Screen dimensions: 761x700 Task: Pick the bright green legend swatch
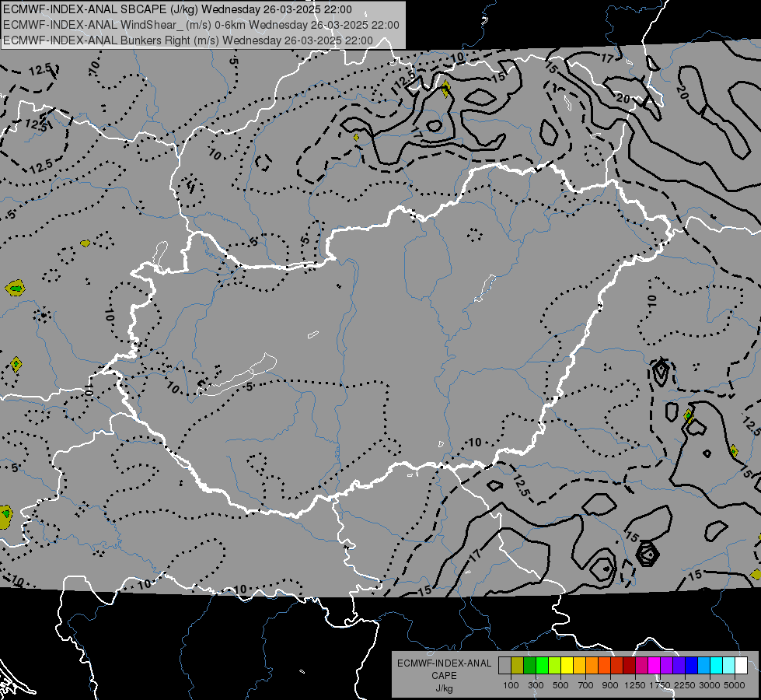coord(542,666)
